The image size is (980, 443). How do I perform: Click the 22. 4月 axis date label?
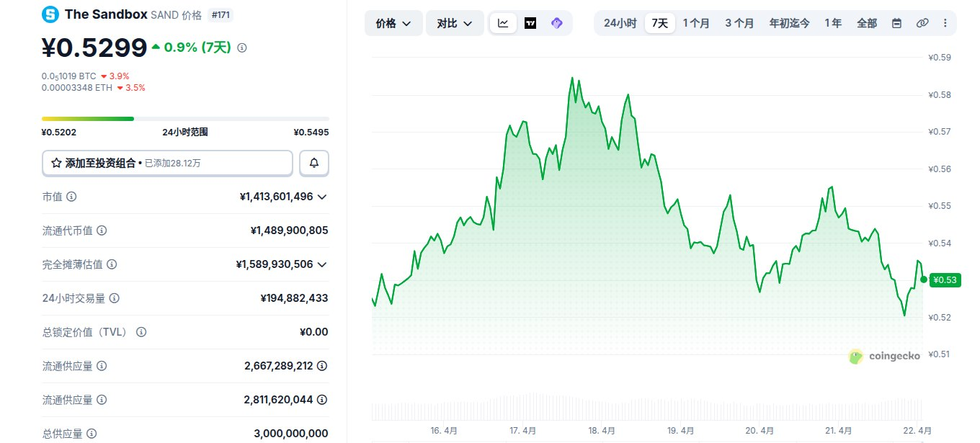pos(917,431)
